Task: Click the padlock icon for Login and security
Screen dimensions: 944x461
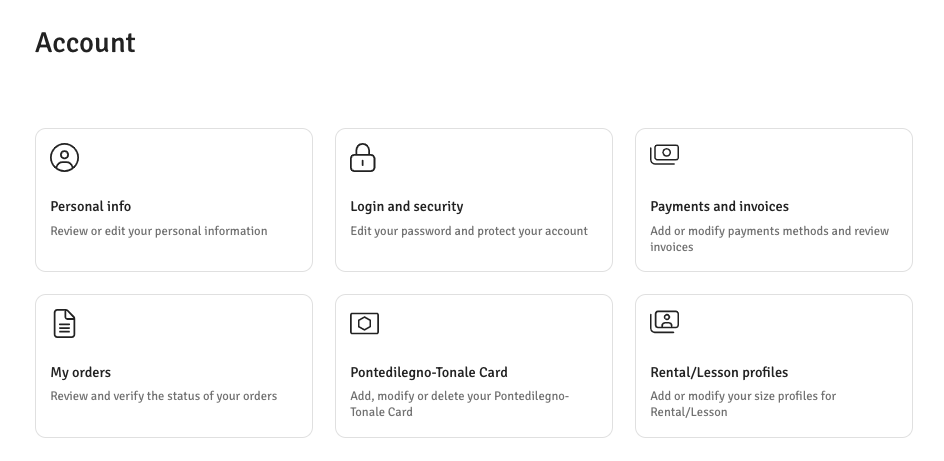Action: [362, 157]
